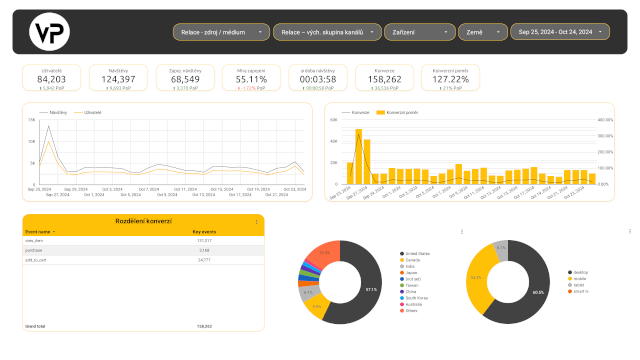The height and width of the screenshot is (360, 640).
Task: Sort table by Key events column
Action: click(204, 232)
